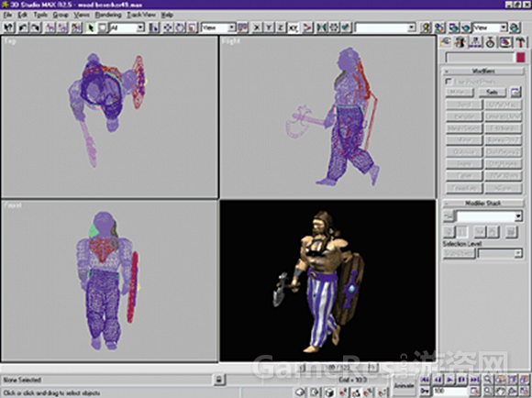532x398 pixels.
Task: Open the Material Editor icon
Action: pyautogui.click(x=439, y=28)
